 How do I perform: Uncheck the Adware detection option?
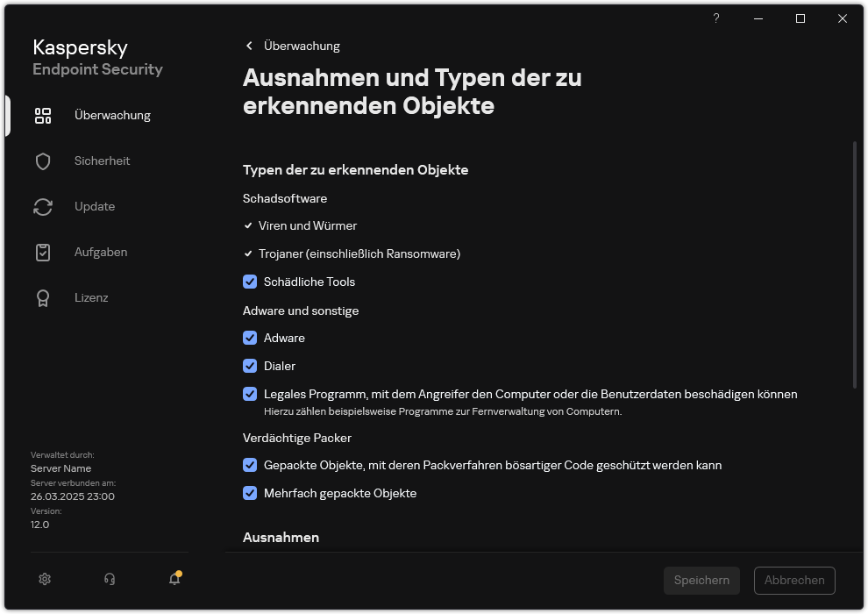point(250,338)
